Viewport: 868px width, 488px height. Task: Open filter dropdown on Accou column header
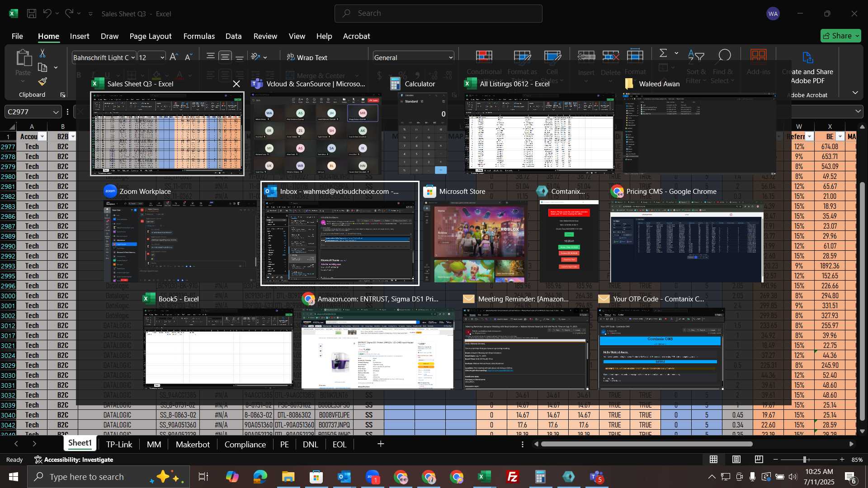(42, 136)
